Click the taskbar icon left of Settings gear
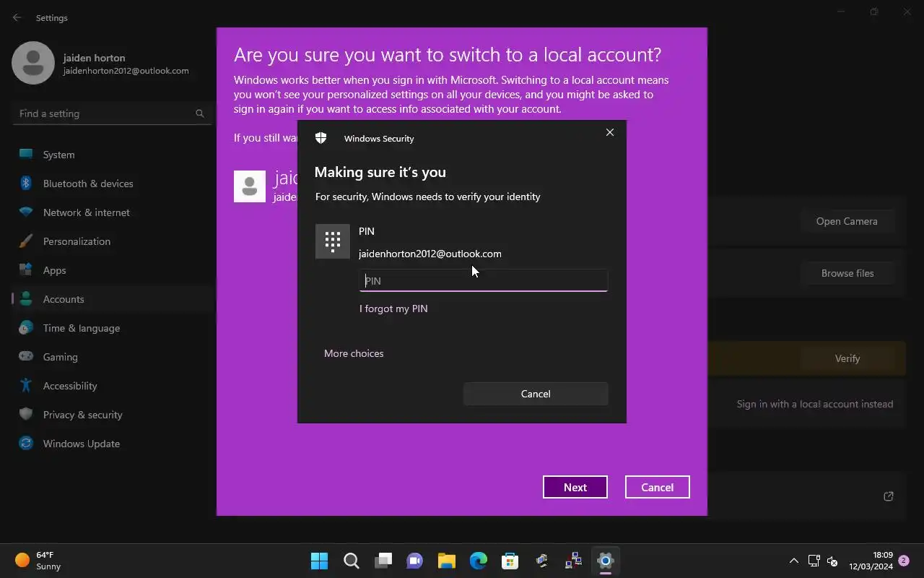924x578 pixels. (x=573, y=561)
